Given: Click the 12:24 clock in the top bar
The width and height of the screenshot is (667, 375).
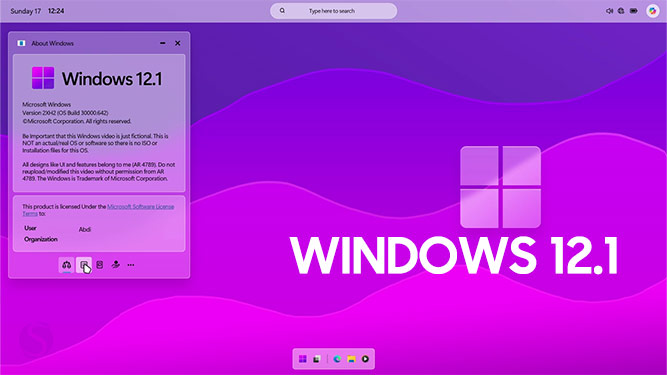Looking at the screenshot, I should 56,11.
